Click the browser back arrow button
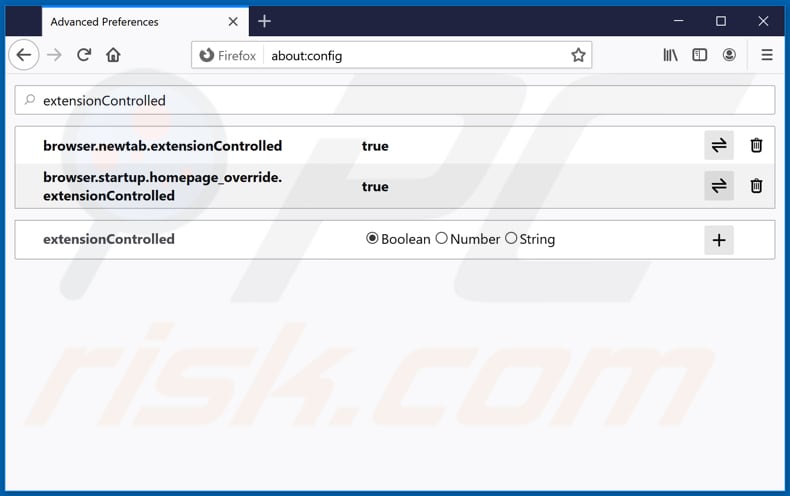The height and width of the screenshot is (496, 790). pos(24,55)
